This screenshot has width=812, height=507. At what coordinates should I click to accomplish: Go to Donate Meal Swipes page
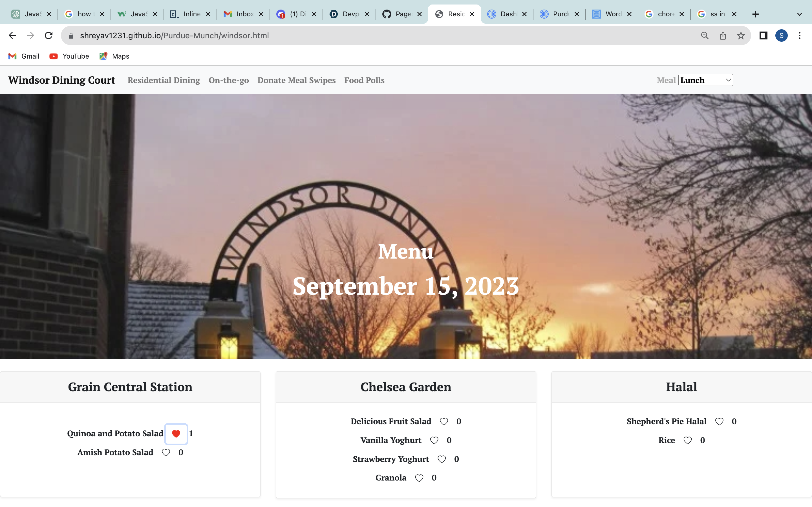(x=296, y=80)
